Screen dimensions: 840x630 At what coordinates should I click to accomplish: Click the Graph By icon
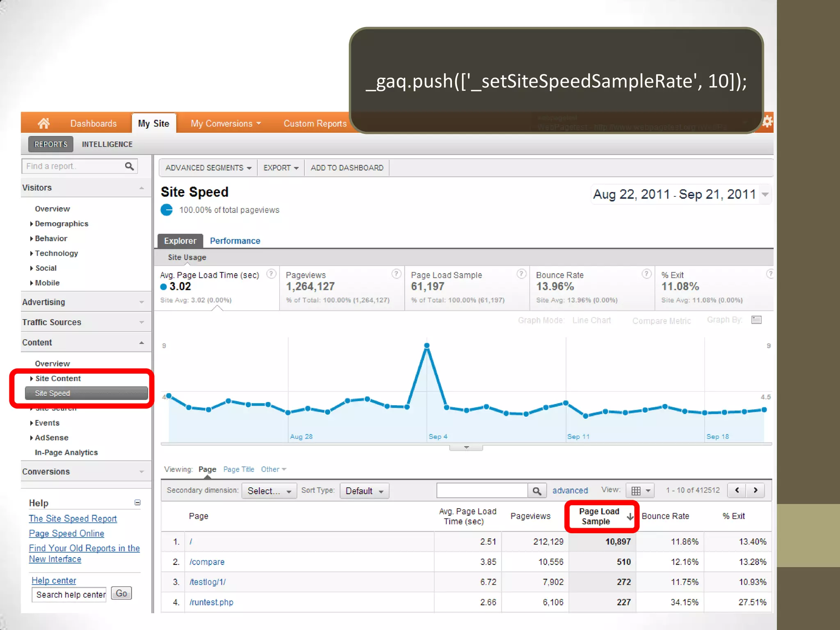pyautogui.click(x=756, y=320)
